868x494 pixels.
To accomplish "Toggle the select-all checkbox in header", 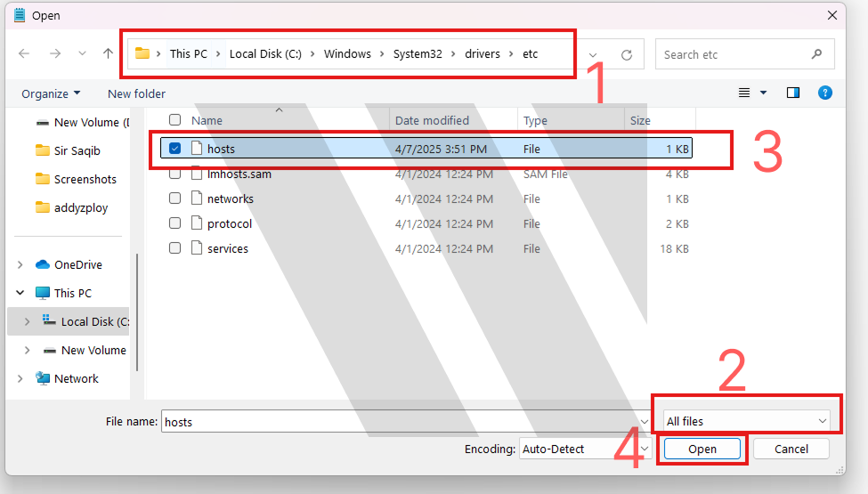I will point(174,120).
